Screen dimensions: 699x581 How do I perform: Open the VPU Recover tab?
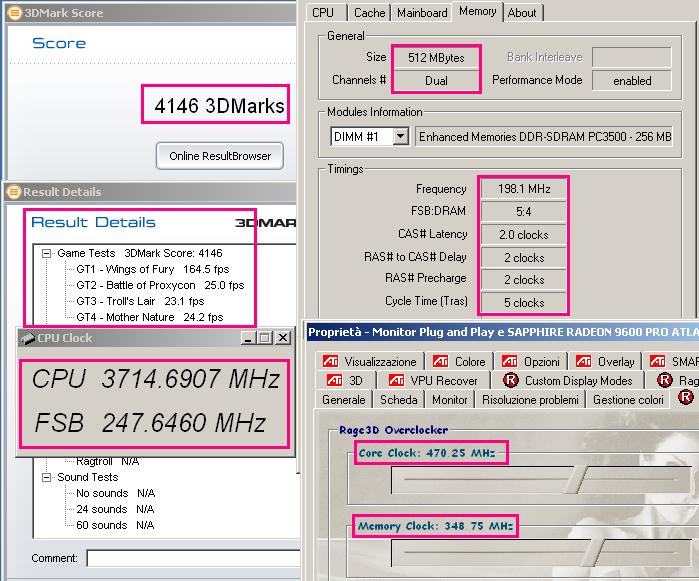click(x=433, y=380)
